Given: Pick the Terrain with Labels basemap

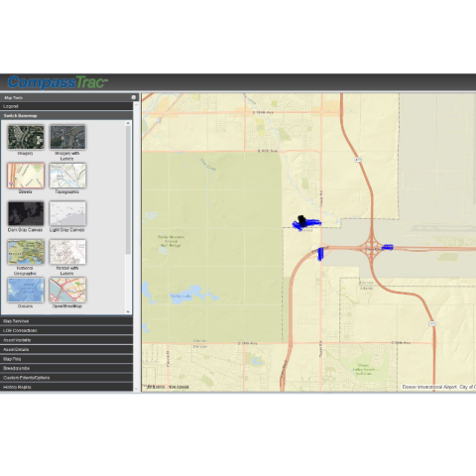Looking at the screenshot, I should (67, 252).
